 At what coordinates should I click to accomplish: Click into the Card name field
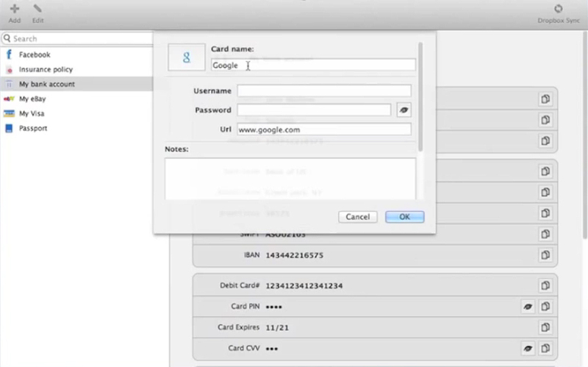(x=313, y=65)
